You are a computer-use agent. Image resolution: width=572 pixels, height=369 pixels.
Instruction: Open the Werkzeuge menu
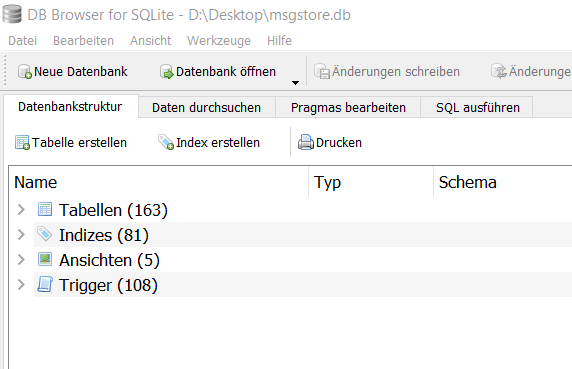pyautogui.click(x=219, y=40)
